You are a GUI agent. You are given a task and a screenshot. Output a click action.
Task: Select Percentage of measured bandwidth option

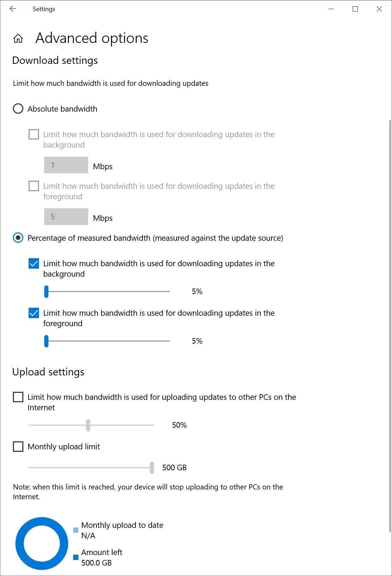click(18, 238)
